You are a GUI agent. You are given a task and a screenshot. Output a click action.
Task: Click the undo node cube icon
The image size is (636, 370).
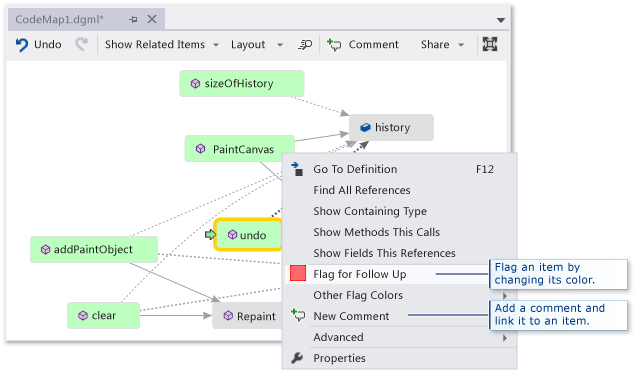click(232, 235)
